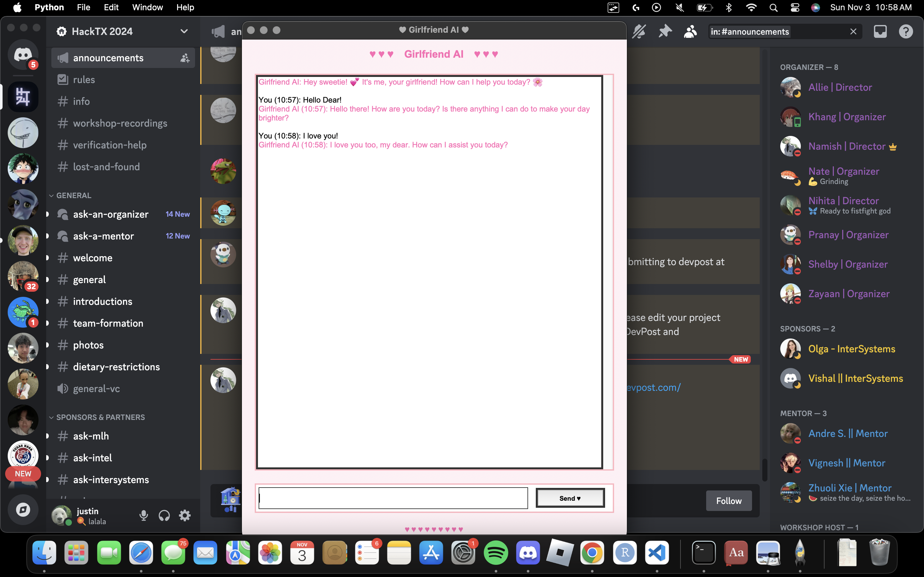Click the pinned messages pin icon

tap(665, 31)
